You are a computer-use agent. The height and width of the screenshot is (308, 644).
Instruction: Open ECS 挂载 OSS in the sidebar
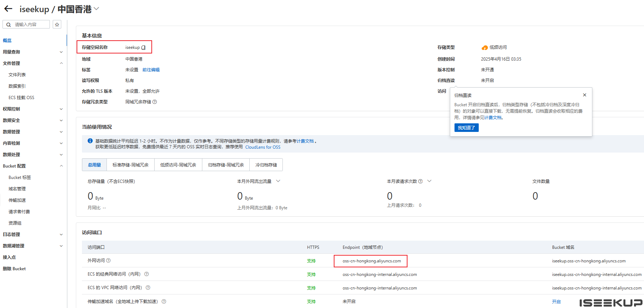21,98
